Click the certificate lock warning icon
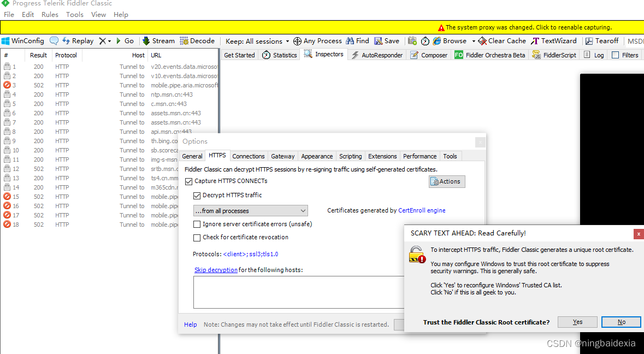Screen dimensions: 644x354 pyautogui.click(x=417, y=254)
